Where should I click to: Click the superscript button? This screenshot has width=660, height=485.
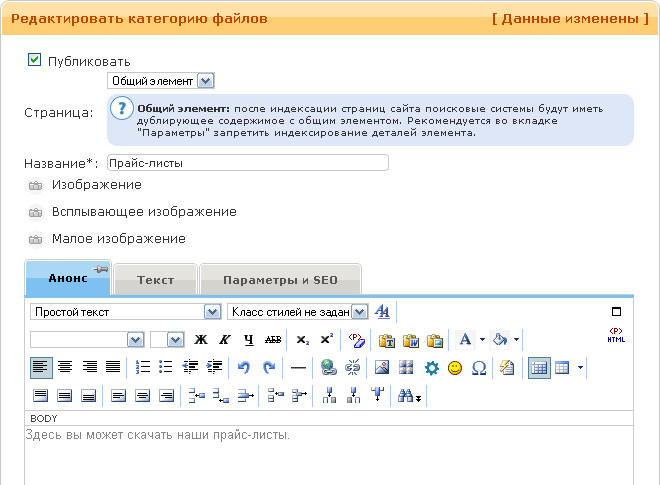(x=326, y=340)
